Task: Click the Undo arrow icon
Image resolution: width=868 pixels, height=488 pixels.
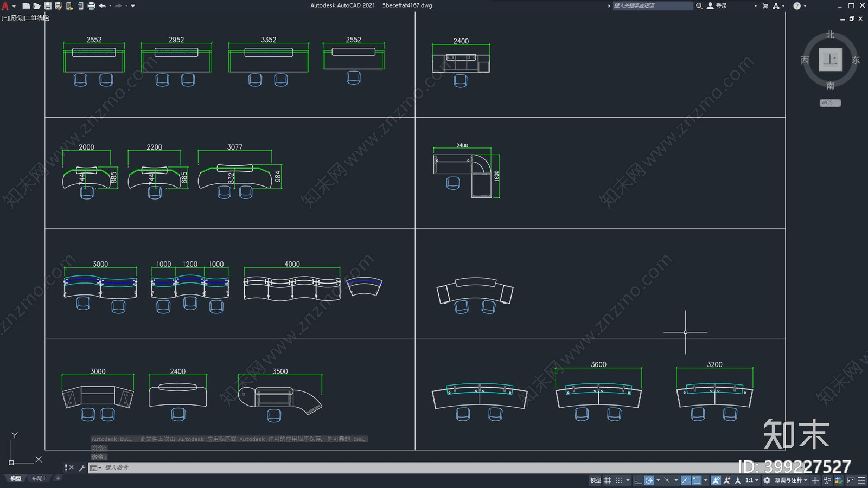Action: (102, 6)
